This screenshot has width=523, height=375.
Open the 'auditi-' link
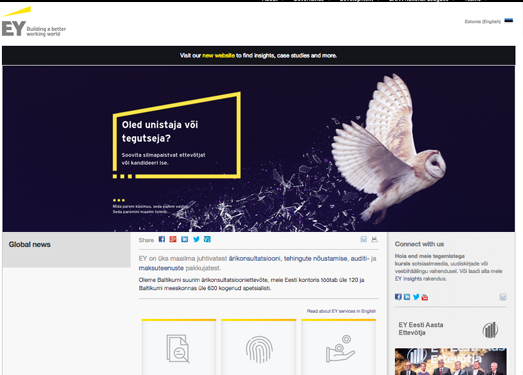coord(360,258)
